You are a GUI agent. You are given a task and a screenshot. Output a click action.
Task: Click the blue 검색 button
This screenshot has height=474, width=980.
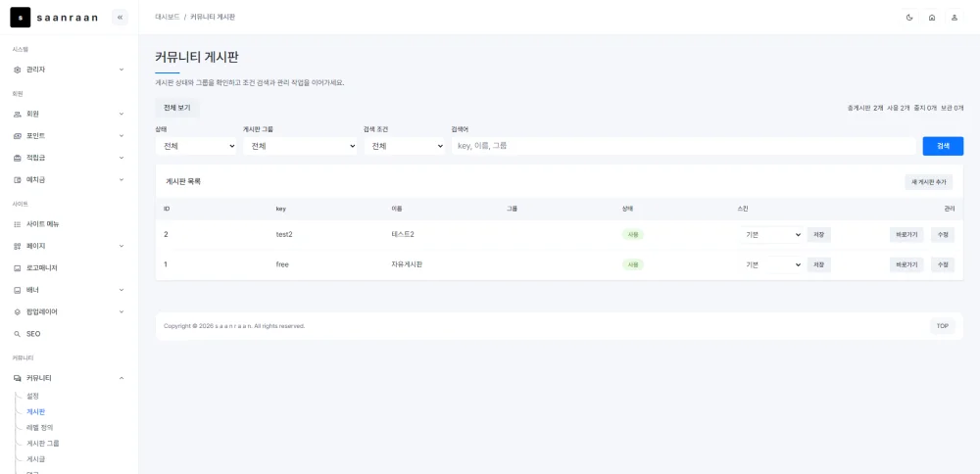coord(943,146)
